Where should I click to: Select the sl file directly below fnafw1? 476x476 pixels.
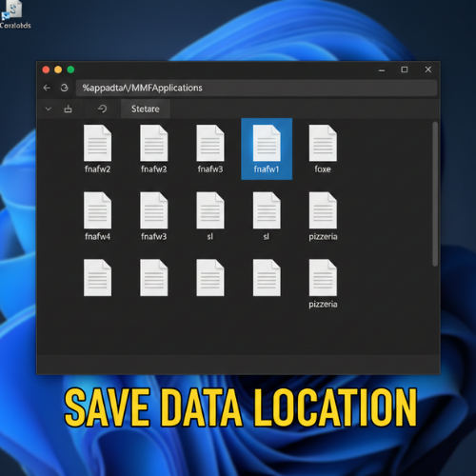267,216
